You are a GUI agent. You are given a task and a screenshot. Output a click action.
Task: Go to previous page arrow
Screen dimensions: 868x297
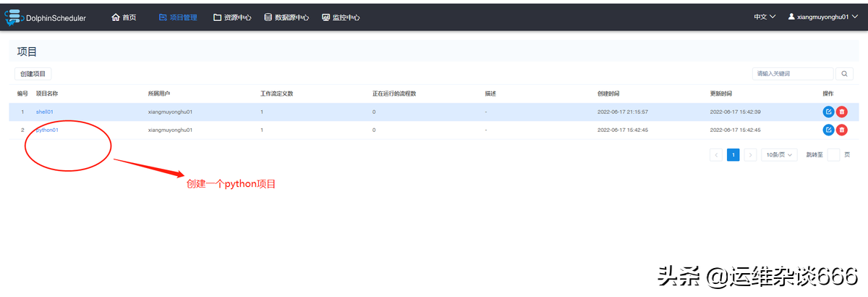716,155
